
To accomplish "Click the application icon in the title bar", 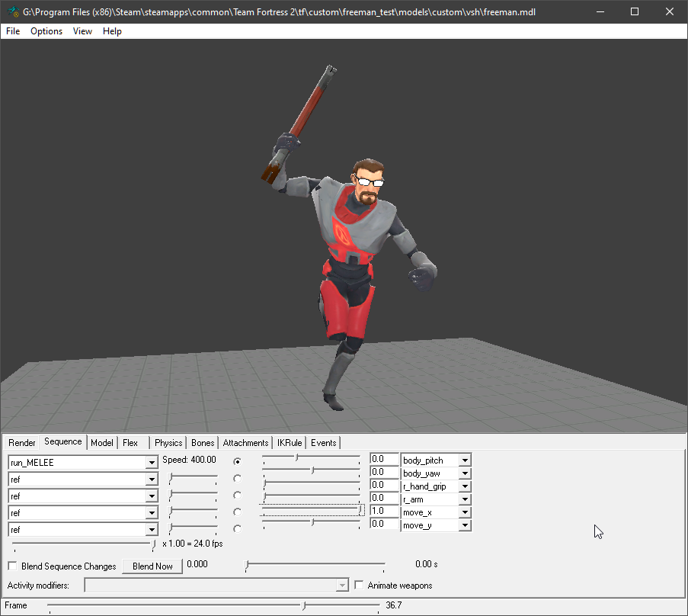I will coord(13,11).
